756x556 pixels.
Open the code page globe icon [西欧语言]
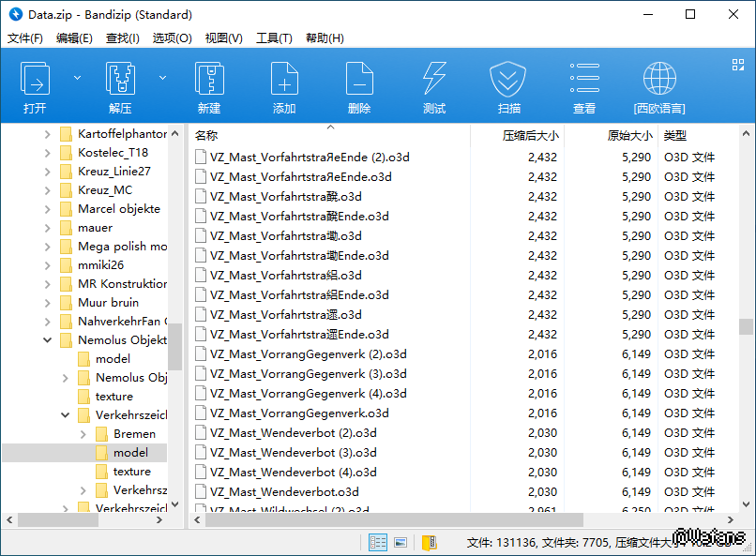[x=659, y=79]
